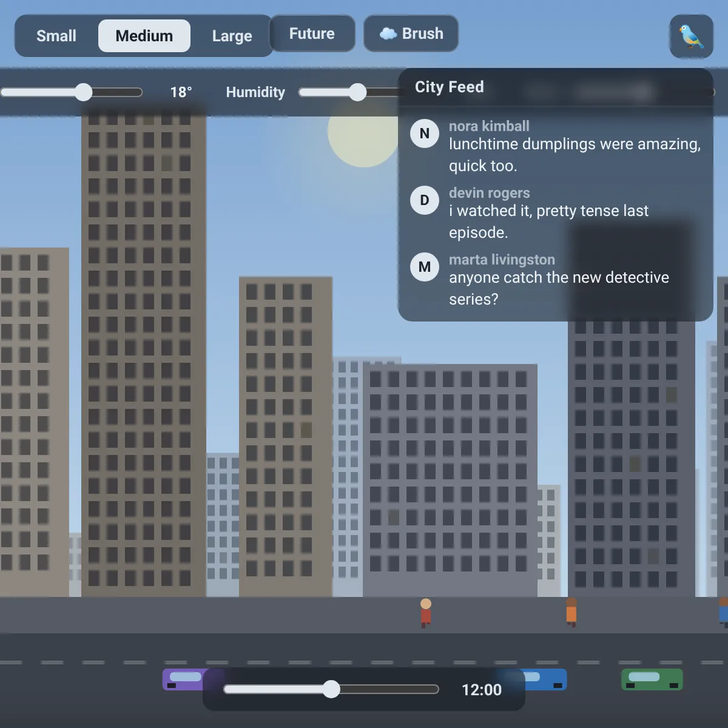Image resolution: width=728 pixels, height=728 pixels.
Task: Click nora kimball's N avatar
Action: pyautogui.click(x=425, y=133)
